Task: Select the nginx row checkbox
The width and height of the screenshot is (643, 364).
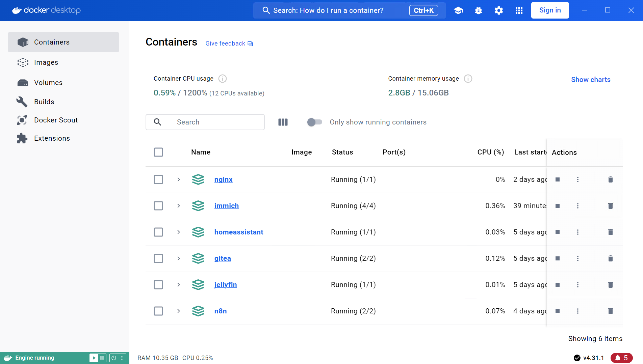Action: tap(158, 179)
